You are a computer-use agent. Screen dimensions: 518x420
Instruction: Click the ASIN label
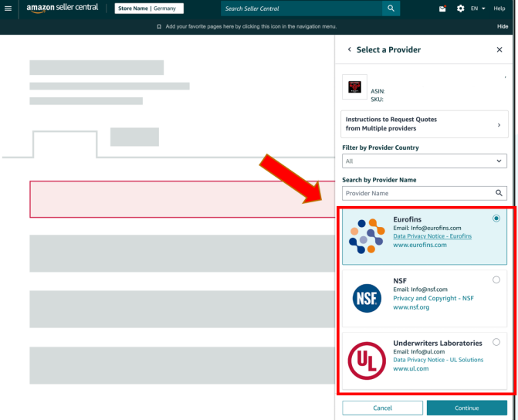(x=377, y=91)
